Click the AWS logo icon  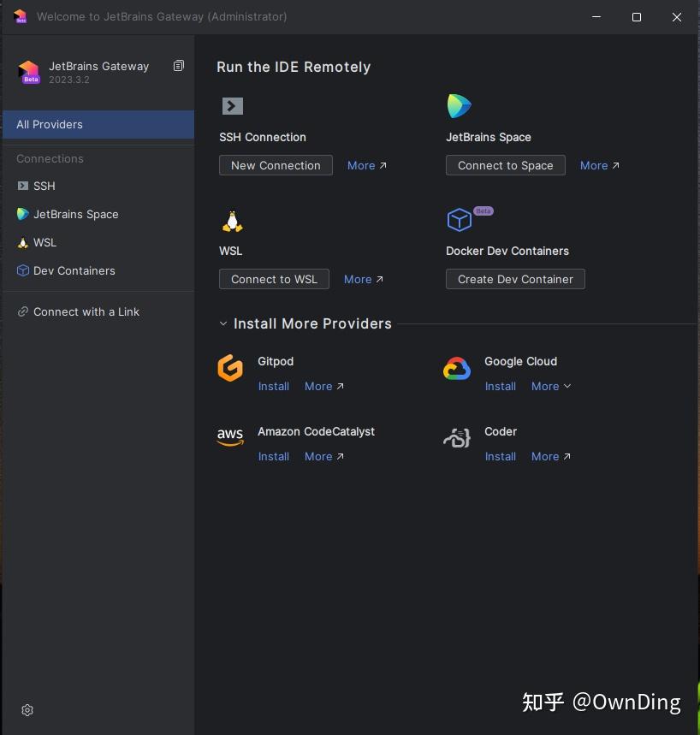[230, 437]
